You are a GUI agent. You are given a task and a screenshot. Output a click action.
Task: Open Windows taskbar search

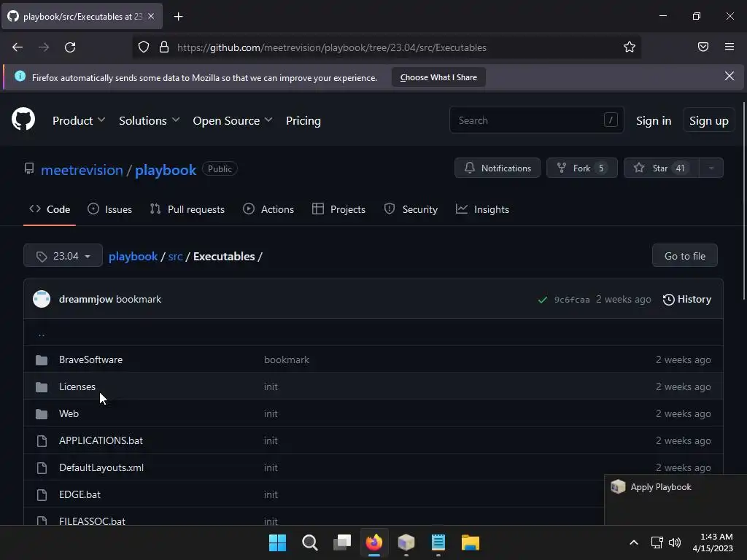(x=309, y=542)
